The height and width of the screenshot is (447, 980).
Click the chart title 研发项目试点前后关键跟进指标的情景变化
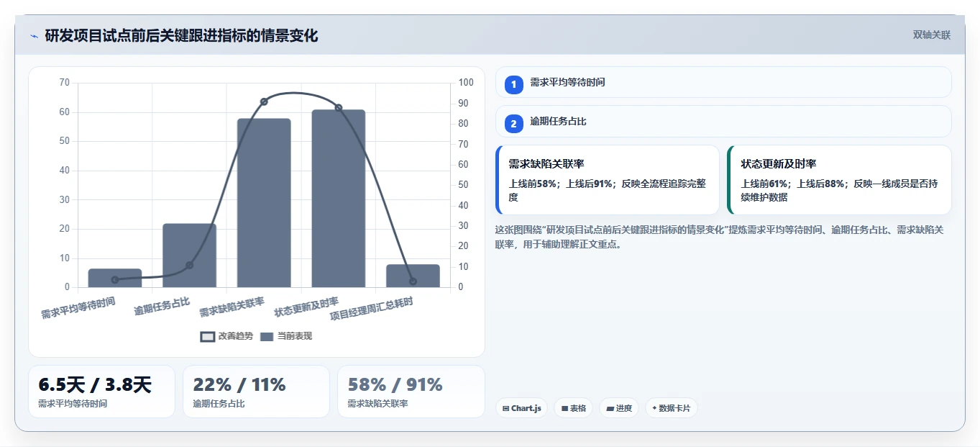(181, 35)
